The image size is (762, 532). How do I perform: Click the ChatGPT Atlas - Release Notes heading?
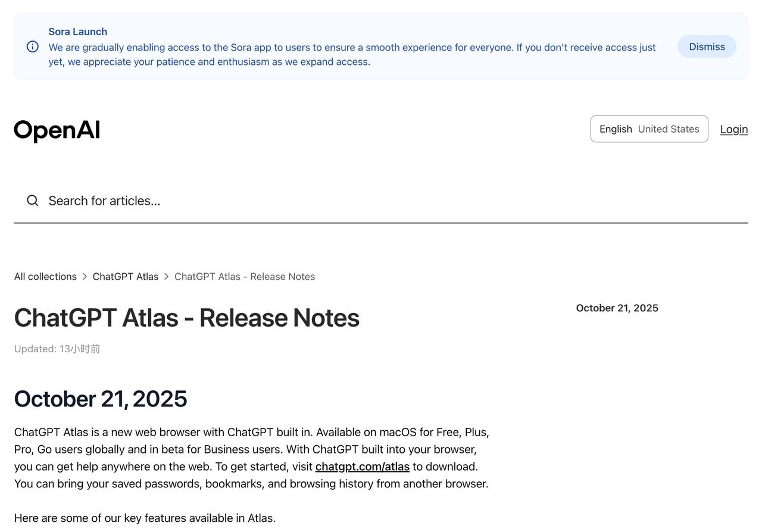(187, 318)
